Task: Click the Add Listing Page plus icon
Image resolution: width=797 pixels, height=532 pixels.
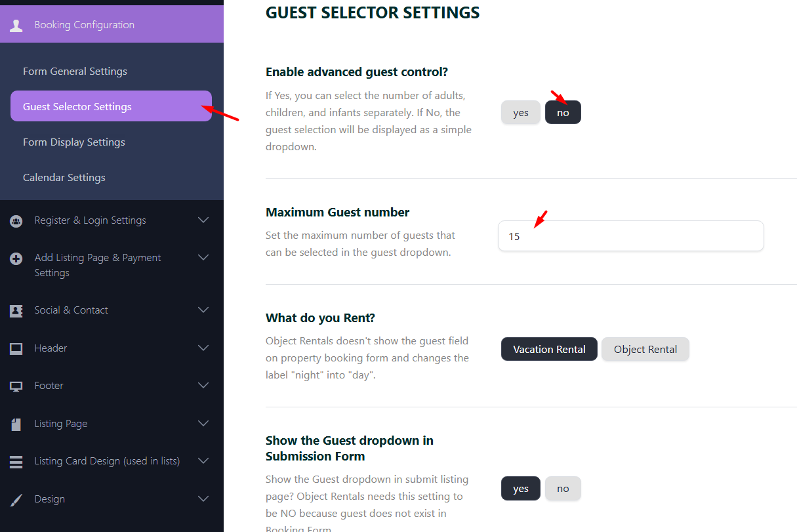Action: click(x=16, y=258)
